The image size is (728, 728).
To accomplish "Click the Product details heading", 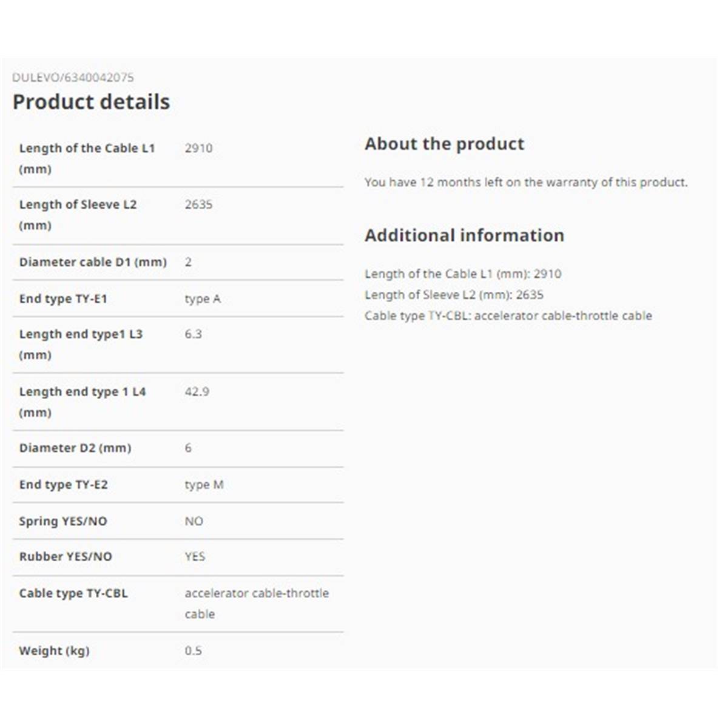I will point(91,102).
